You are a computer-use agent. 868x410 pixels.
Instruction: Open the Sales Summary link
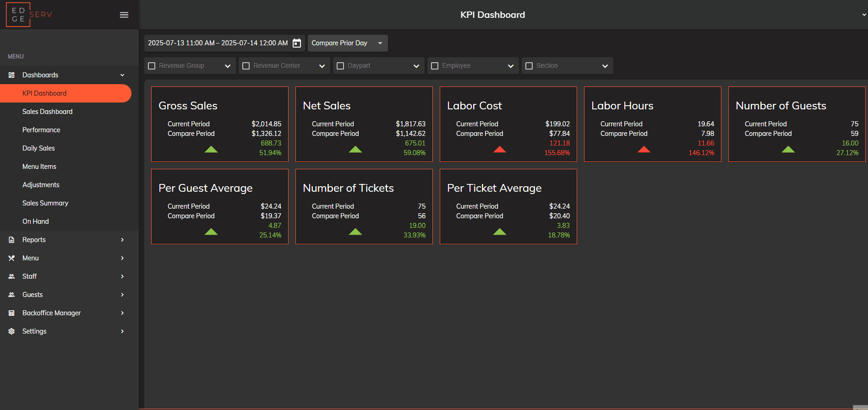click(45, 203)
